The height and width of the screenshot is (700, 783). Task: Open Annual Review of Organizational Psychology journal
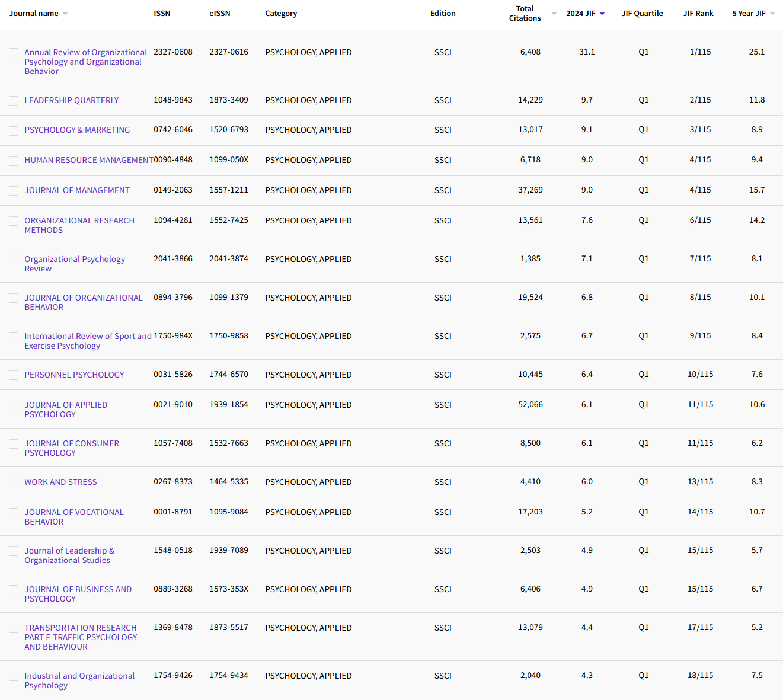click(x=85, y=62)
